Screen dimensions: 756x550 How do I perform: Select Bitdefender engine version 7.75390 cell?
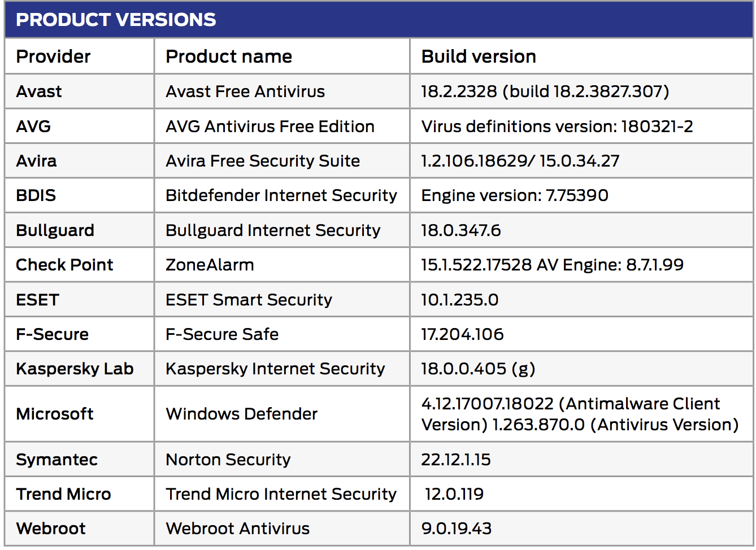pos(515,195)
